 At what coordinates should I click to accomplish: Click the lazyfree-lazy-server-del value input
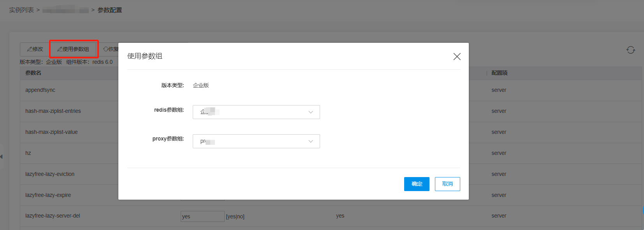coord(202,216)
